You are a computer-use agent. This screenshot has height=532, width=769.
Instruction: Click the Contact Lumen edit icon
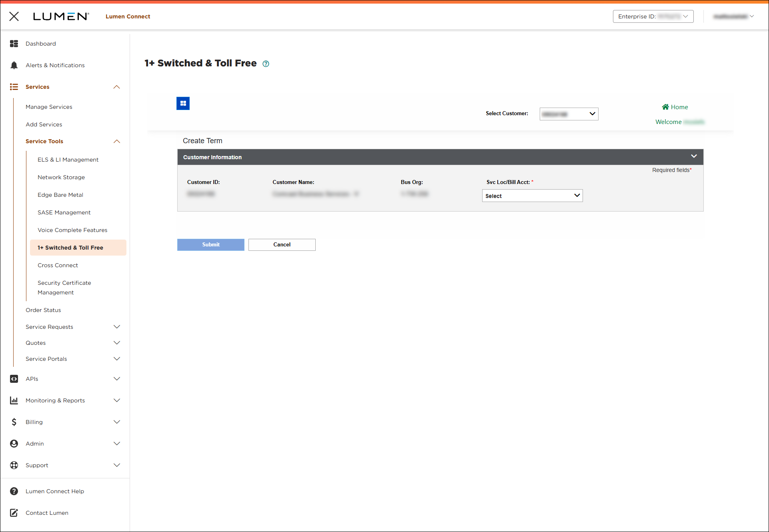(x=14, y=513)
